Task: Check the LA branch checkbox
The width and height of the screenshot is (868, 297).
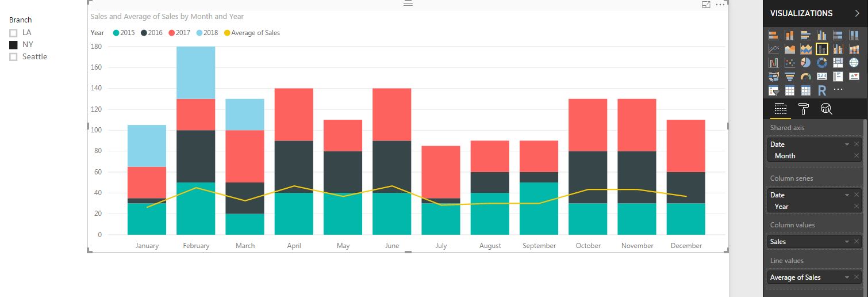Action: (13, 33)
